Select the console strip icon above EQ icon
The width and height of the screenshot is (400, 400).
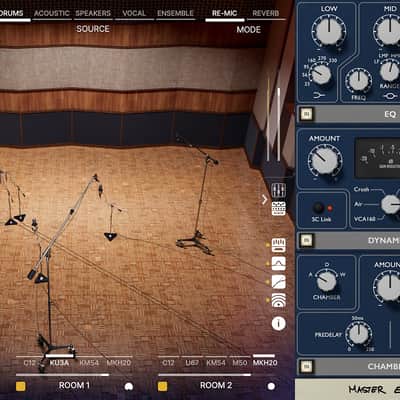pos(278,245)
